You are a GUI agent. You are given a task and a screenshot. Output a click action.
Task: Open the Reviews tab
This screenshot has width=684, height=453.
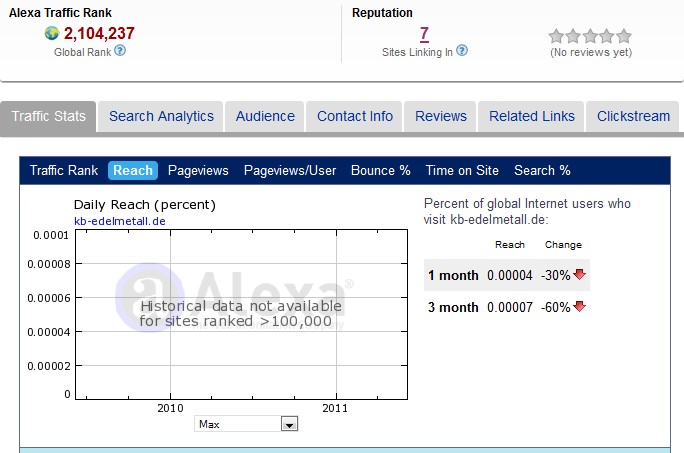point(441,117)
